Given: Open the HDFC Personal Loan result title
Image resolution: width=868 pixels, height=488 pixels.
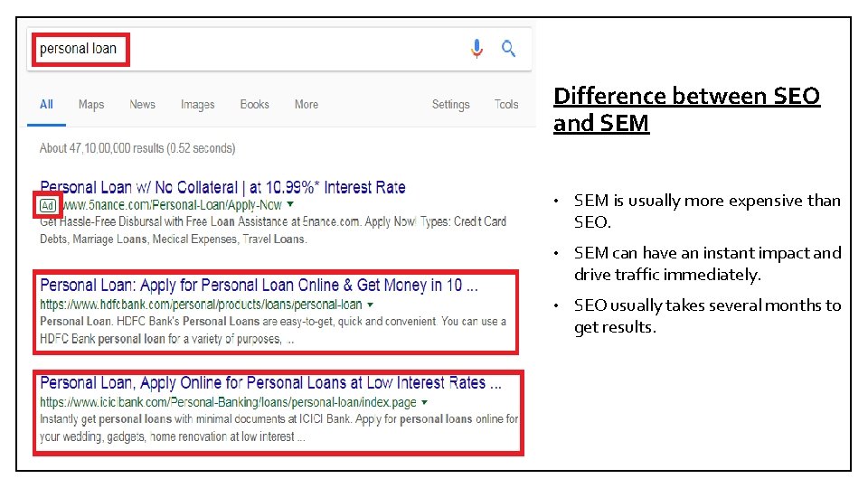Looking at the screenshot, I should tap(259, 286).
